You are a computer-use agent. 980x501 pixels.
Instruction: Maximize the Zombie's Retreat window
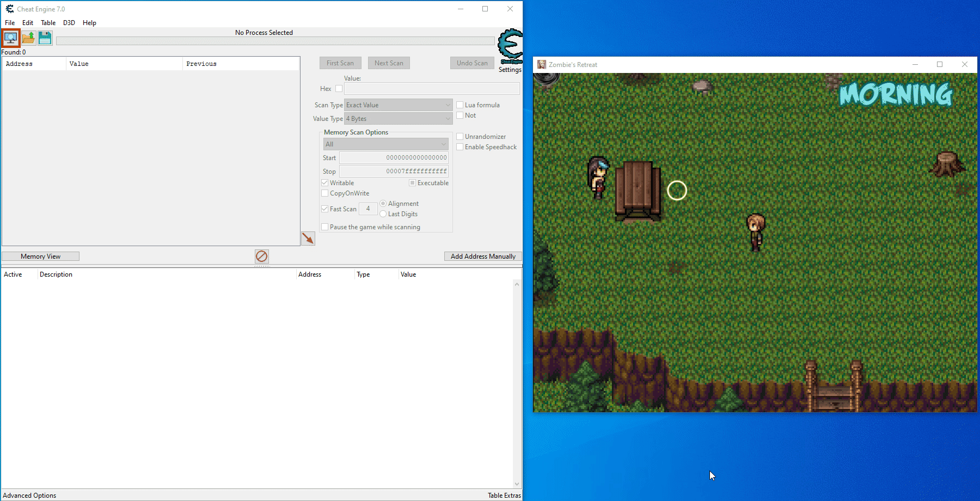(x=940, y=64)
